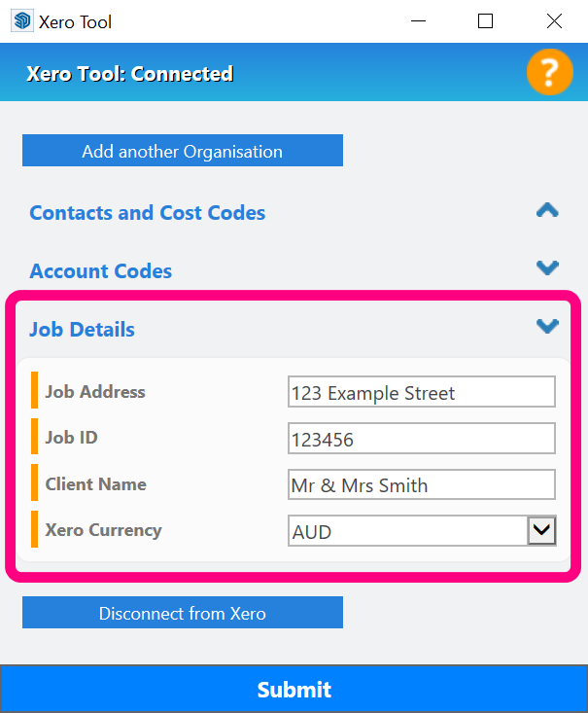Screen dimensions: 588x713
Task: Open the Contacts and Cost Codes heading
Action: (x=147, y=212)
